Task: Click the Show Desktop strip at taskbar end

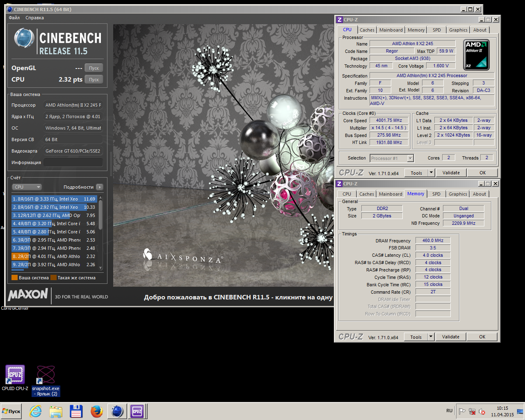Action: 521,411
